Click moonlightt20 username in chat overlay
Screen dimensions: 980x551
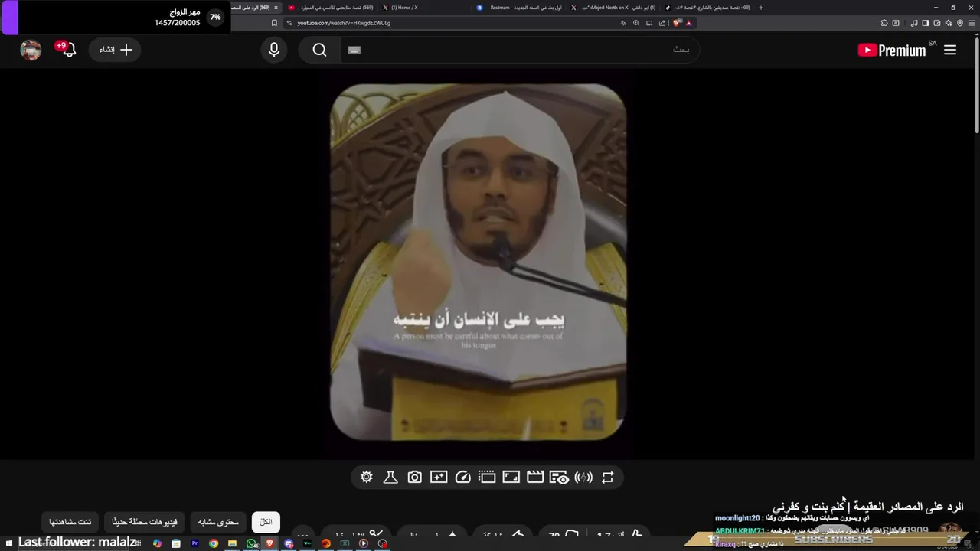point(737,518)
